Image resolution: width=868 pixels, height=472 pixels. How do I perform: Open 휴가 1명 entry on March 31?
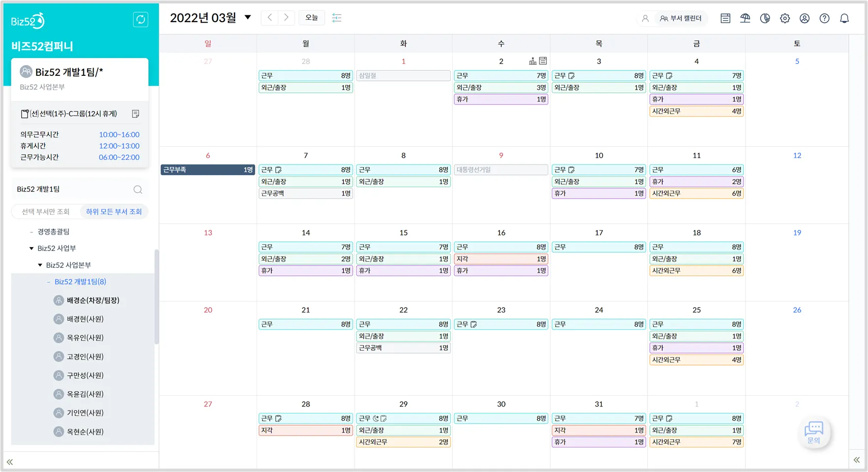point(599,442)
